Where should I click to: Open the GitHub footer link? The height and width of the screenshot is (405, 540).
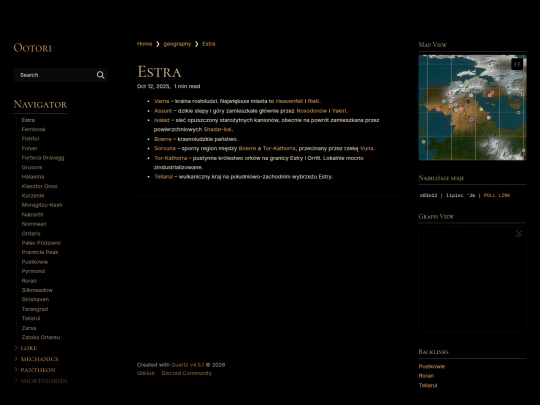click(146, 373)
